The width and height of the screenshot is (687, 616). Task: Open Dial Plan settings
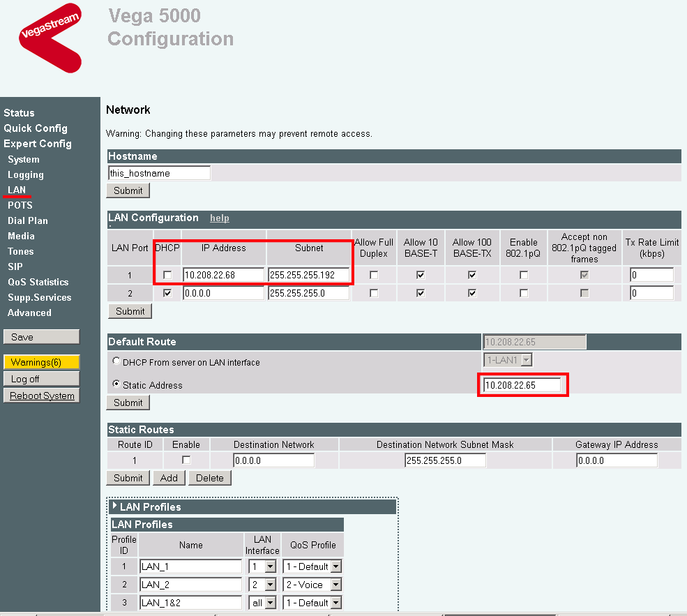point(28,221)
